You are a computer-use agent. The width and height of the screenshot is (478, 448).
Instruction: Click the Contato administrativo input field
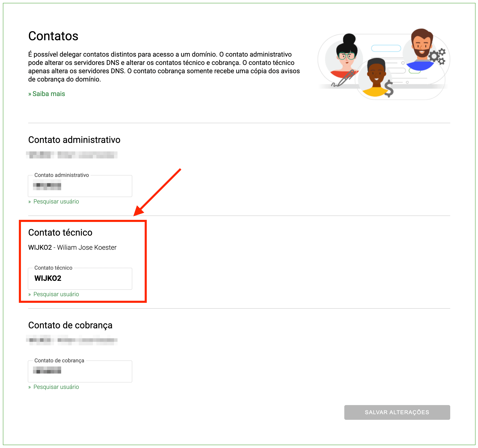pyautogui.click(x=80, y=186)
